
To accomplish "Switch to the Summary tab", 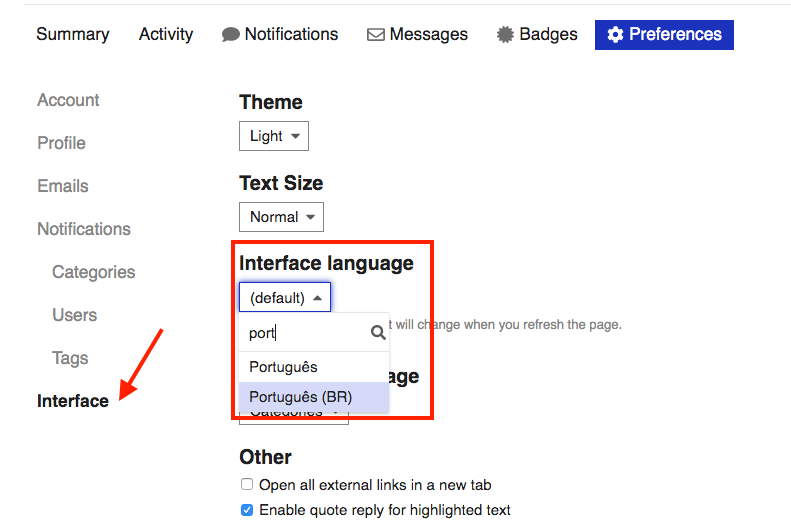I will point(71,34).
